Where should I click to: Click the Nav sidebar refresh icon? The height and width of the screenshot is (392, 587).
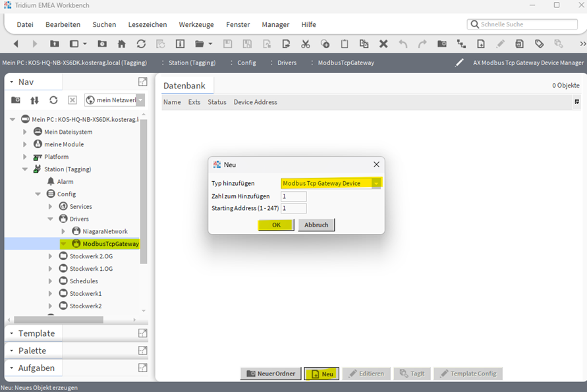(x=53, y=100)
